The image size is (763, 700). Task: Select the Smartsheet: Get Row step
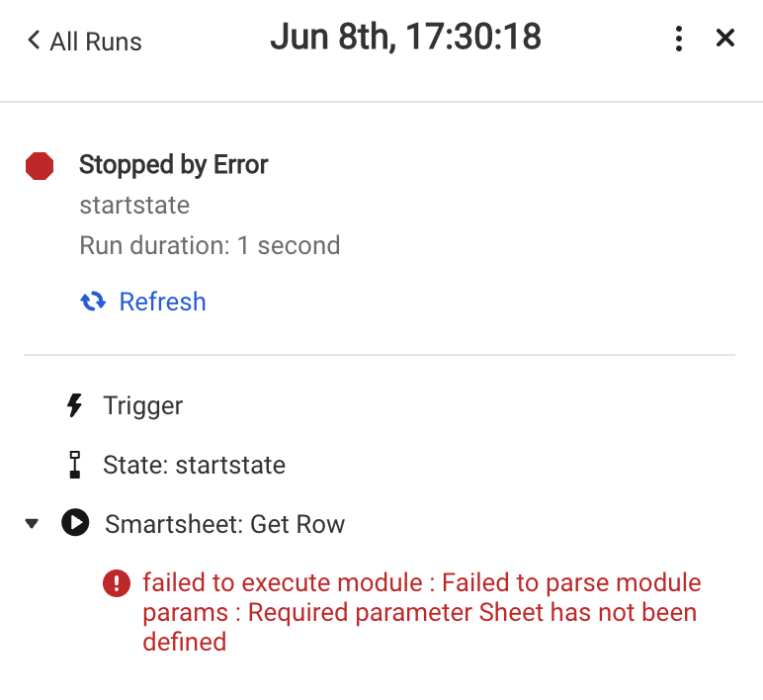point(224,524)
